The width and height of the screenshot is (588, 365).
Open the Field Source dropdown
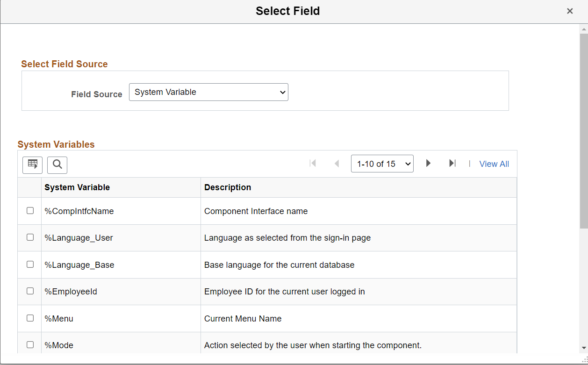[x=208, y=92]
